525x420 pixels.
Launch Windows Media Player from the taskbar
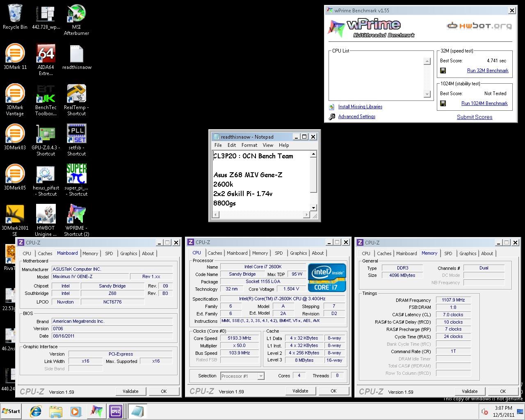point(75,411)
